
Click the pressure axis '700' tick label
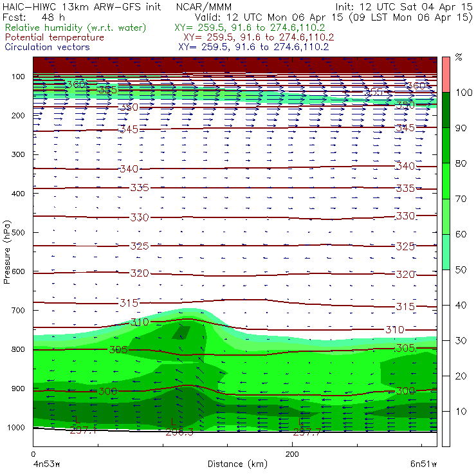coord(18,311)
